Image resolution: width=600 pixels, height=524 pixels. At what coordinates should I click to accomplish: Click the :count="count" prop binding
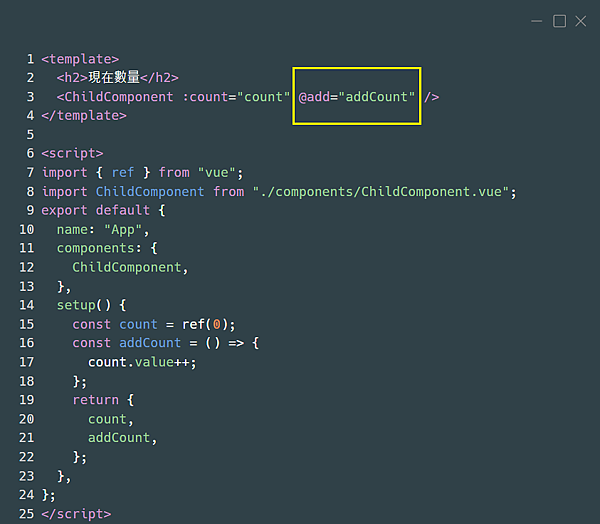click(x=236, y=97)
